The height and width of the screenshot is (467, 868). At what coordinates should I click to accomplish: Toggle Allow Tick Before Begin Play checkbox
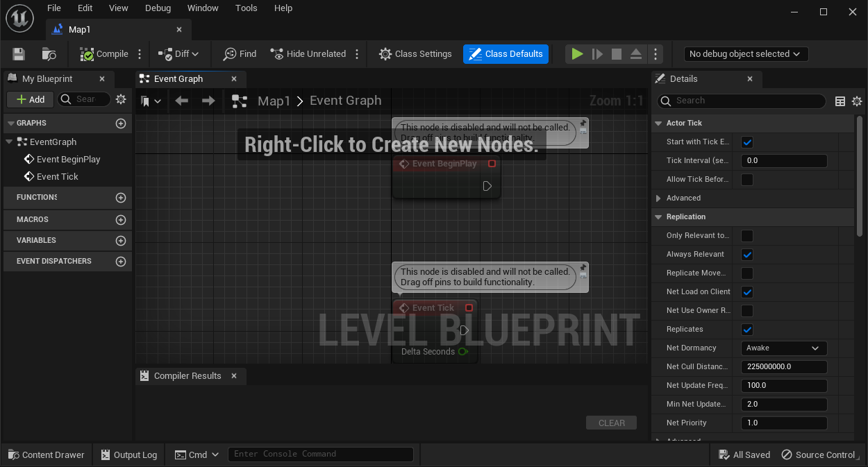coord(747,180)
